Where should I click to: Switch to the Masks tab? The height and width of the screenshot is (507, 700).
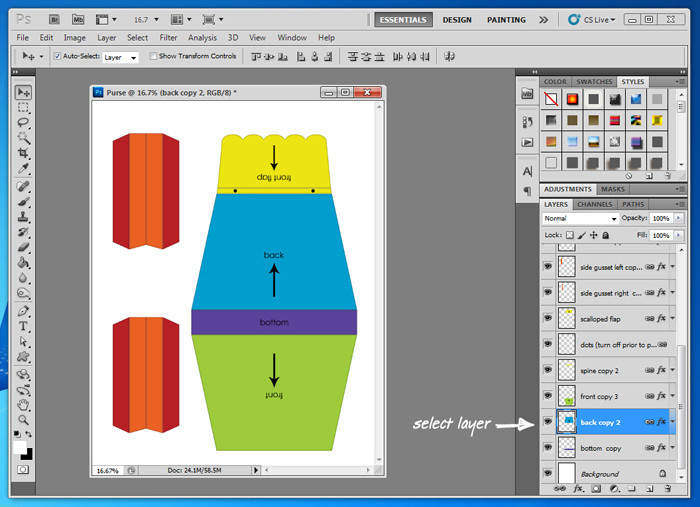pos(613,189)
